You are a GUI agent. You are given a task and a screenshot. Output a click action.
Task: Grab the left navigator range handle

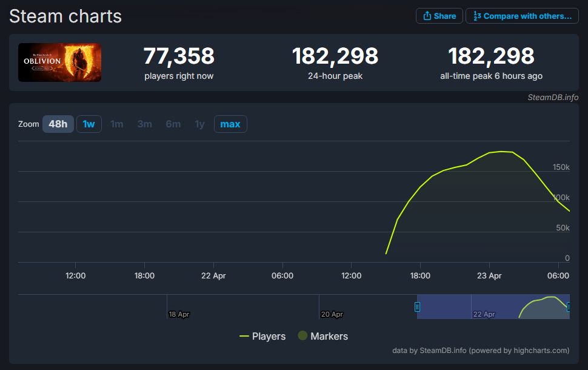(417, 307)
